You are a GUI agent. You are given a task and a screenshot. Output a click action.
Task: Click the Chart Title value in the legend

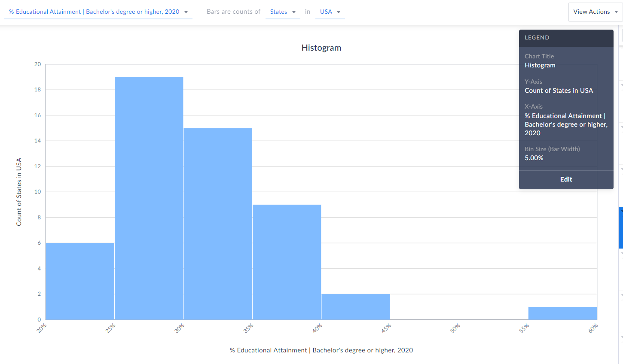(540, 65)
